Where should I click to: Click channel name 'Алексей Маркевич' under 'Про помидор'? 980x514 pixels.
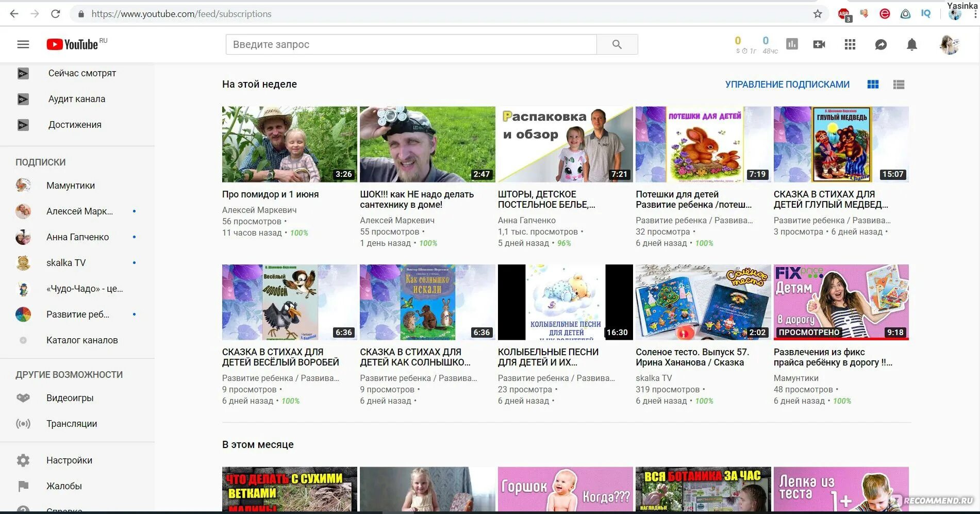[259, 210]
